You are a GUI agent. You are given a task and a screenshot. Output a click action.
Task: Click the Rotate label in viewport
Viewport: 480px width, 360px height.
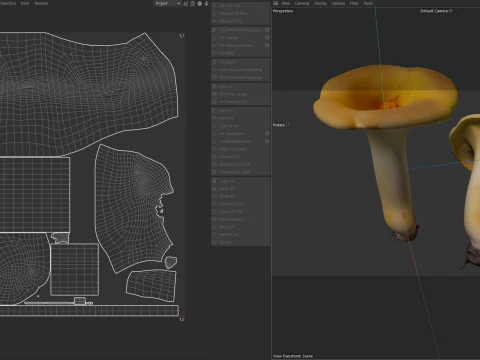[x=281, y=125]
